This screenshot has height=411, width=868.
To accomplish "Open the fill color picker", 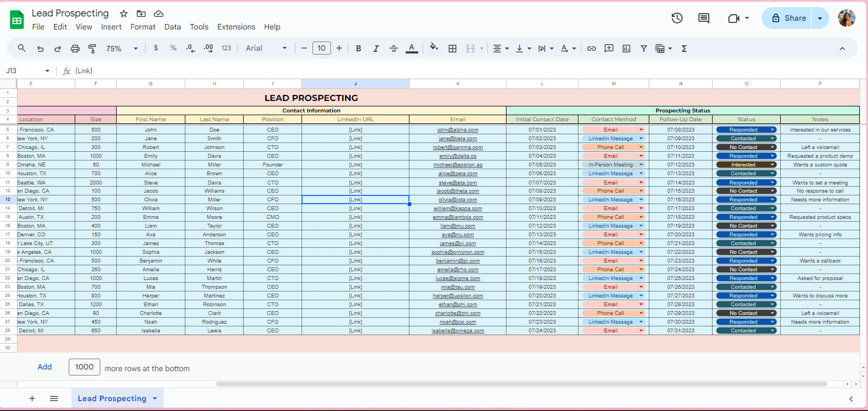I will pyautogui.click(x=434, y=47).
